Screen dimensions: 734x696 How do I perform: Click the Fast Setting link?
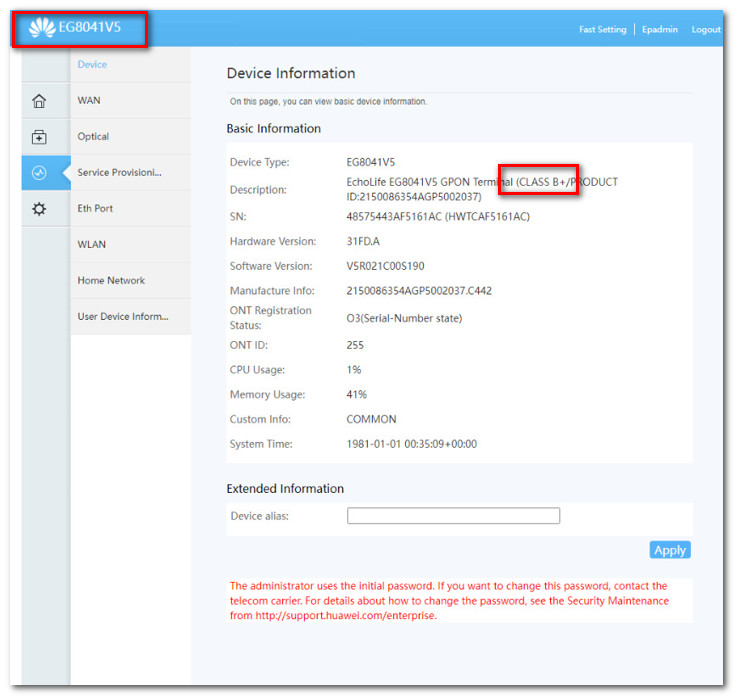[602, 30]
